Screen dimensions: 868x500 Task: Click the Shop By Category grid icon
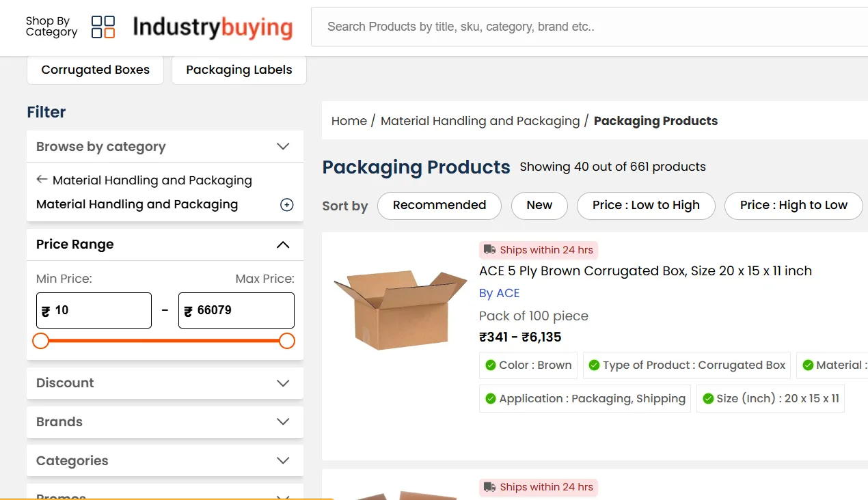[103, 27]
